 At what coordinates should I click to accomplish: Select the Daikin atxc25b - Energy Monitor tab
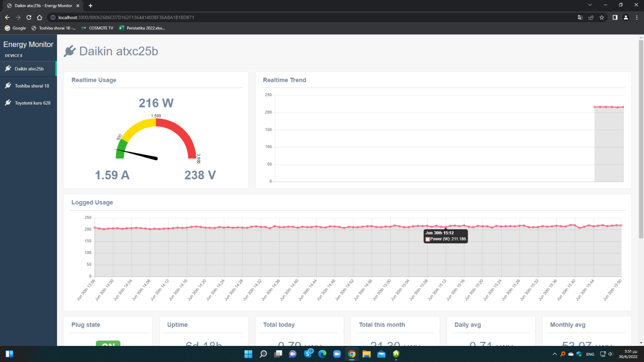(43, 6)
